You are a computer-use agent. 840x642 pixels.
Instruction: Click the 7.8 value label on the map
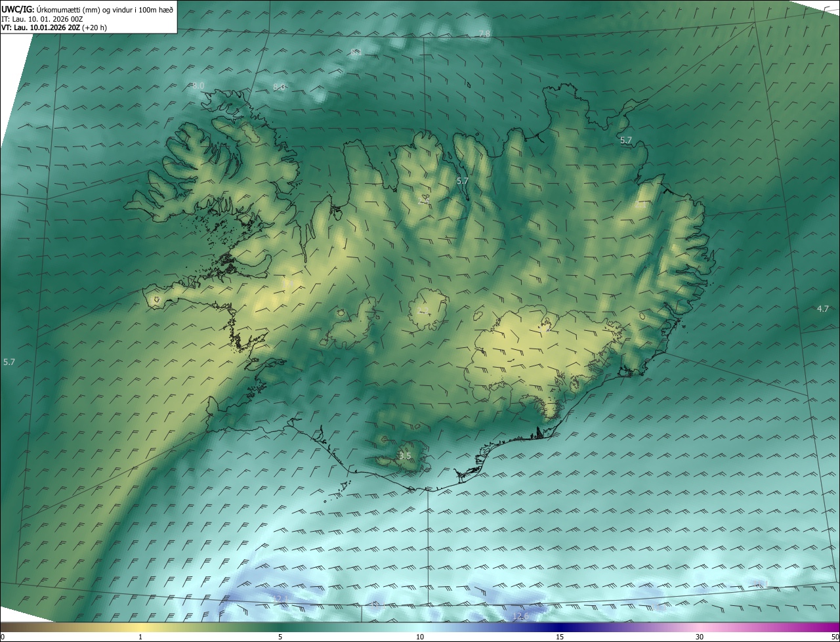485,33
